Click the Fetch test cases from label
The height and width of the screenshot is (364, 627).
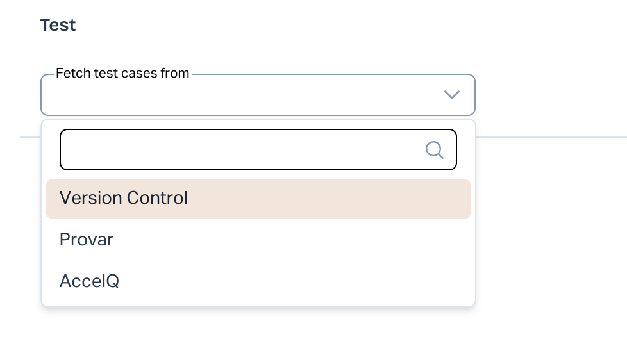coord(122,73)
